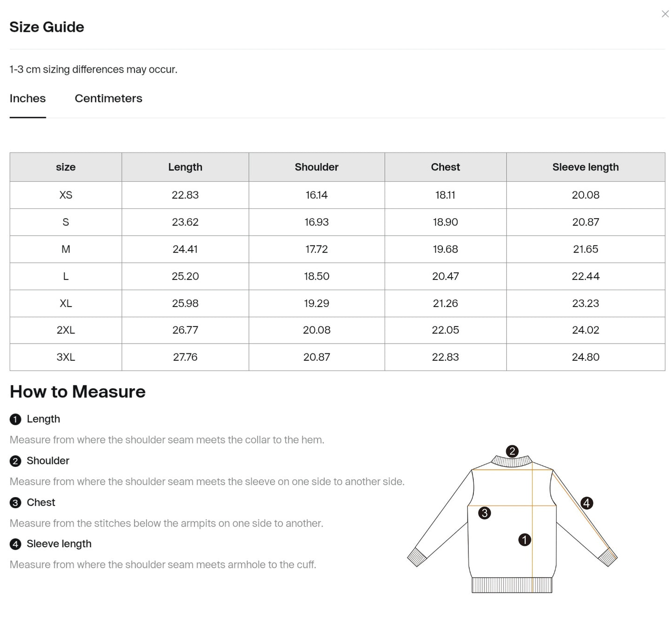This screenshot has width=672, height=625.
Task: Select the M size row
Action: 66,249
